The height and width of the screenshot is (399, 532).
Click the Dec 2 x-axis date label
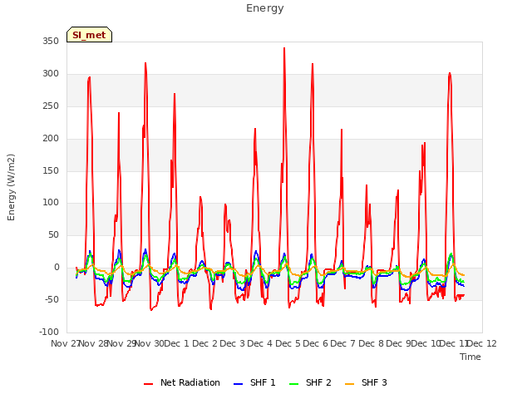(x=204, y=343)
